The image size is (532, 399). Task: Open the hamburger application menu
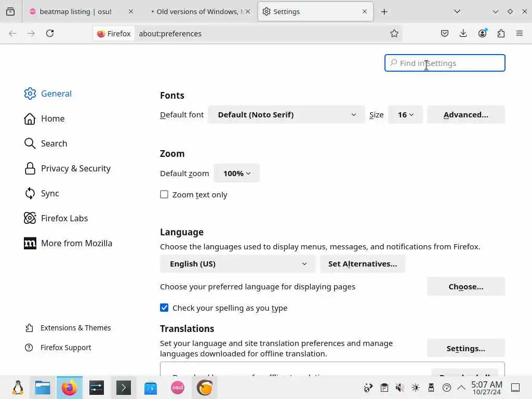click(520, 33)
